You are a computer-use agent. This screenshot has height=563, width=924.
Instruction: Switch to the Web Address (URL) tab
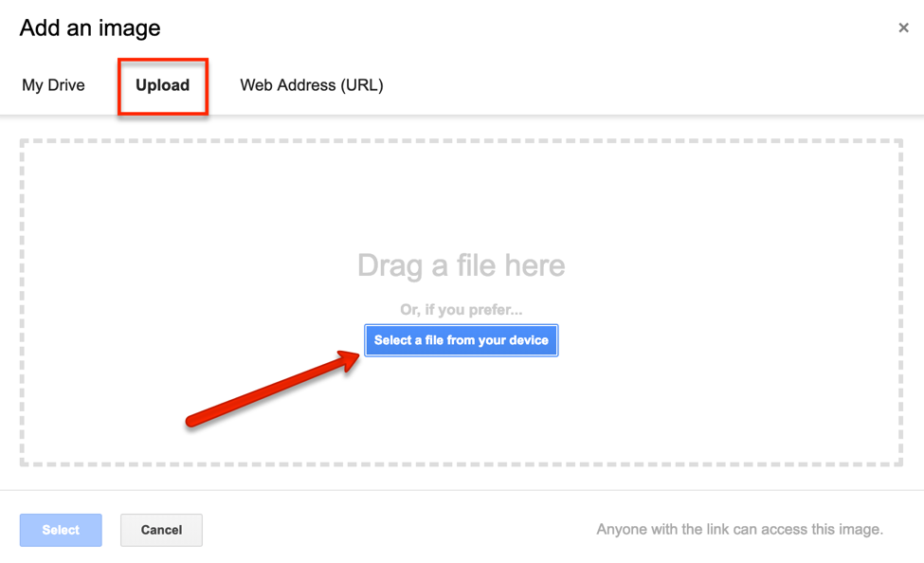coord(311,85)
